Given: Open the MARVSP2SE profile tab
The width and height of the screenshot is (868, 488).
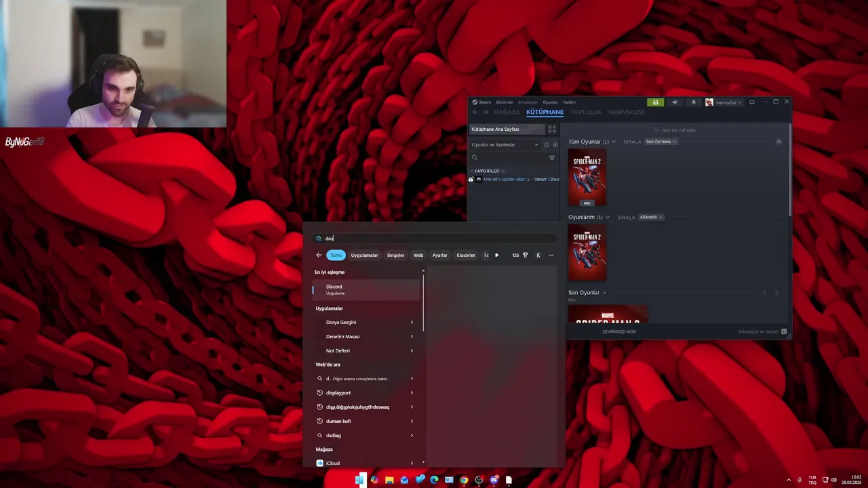Looking at the screenshot, I should click(627, 112).
